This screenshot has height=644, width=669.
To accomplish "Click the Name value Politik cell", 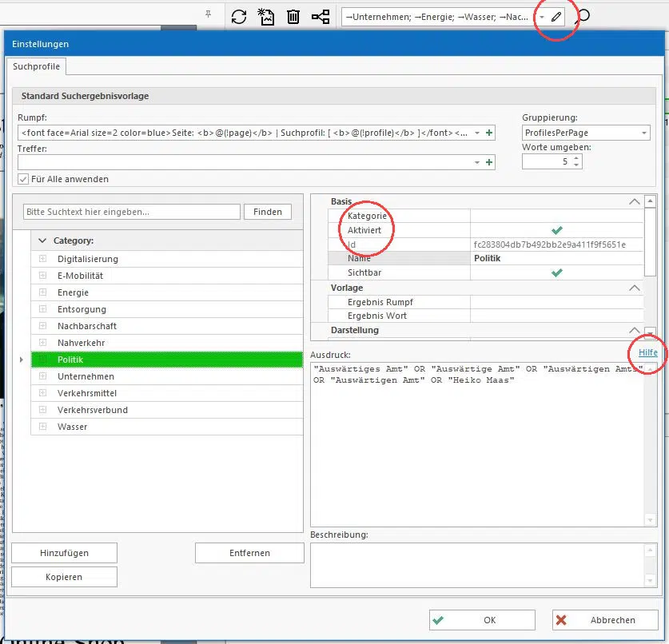I will pyautogui.click(x=557, y=258).
